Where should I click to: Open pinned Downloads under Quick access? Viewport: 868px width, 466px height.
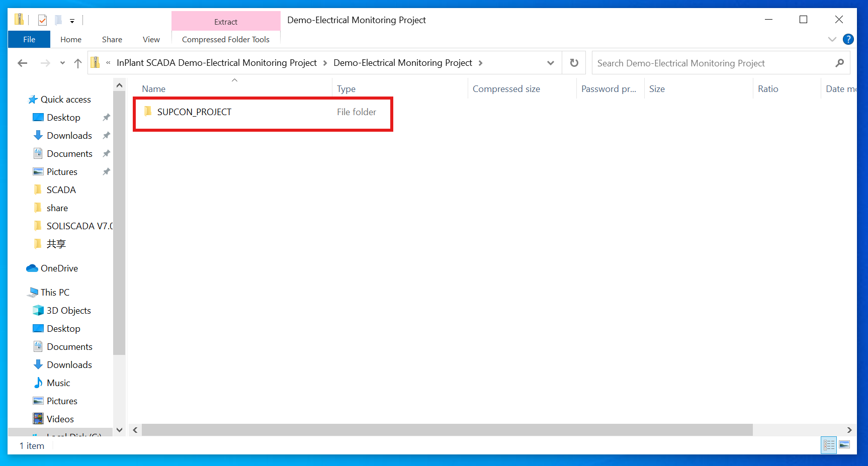[x=69, y=136]
